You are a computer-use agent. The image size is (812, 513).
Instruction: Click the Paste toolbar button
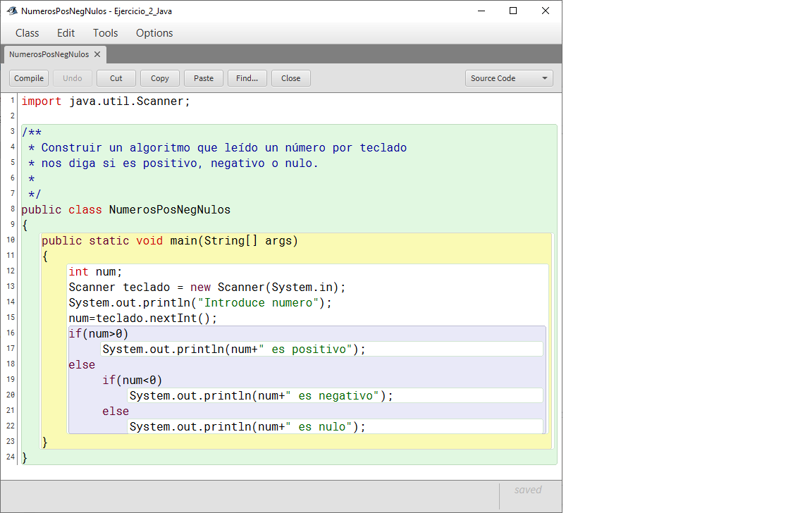pyautogui.click(x=204, y=78)
